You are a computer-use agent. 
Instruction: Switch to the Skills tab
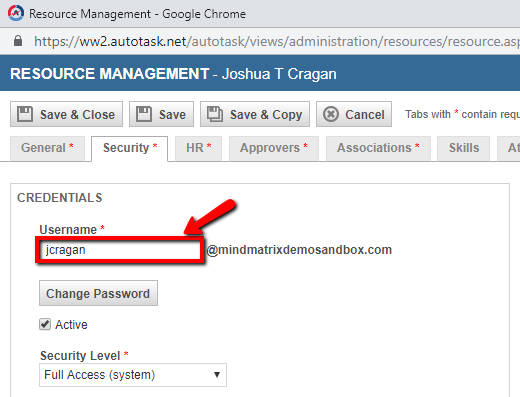pos(464,148)
